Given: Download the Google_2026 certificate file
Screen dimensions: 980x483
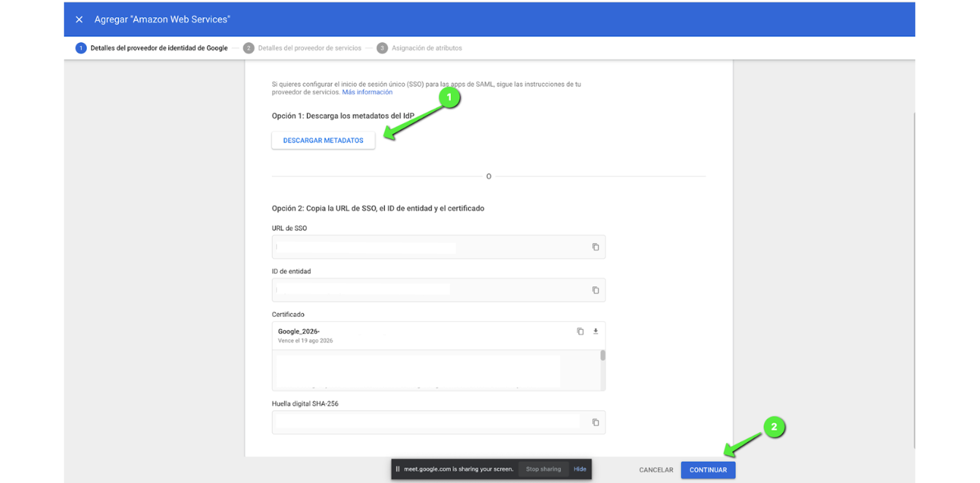Looking at the screenshot, I should tap(595, 331).
